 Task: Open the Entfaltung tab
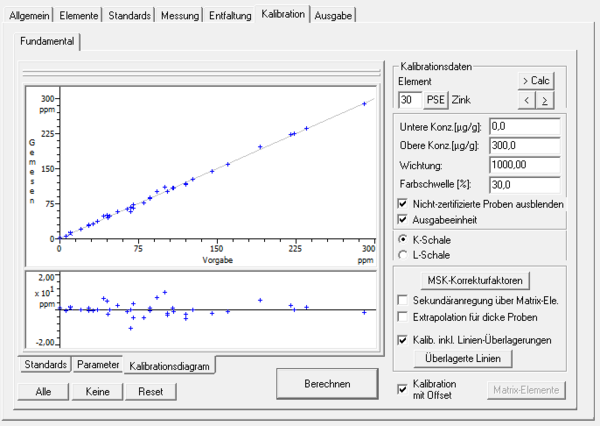(x=230, y=16)
